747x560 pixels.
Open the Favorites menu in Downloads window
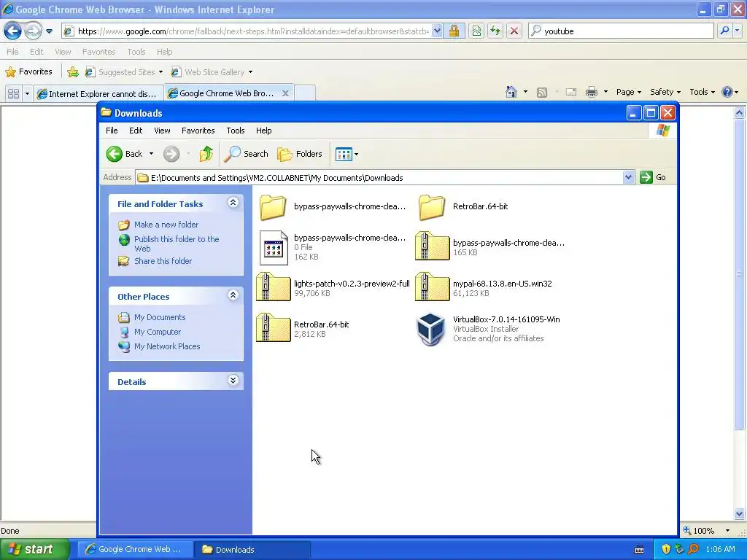pyautogui.click(x=198, y=131)
